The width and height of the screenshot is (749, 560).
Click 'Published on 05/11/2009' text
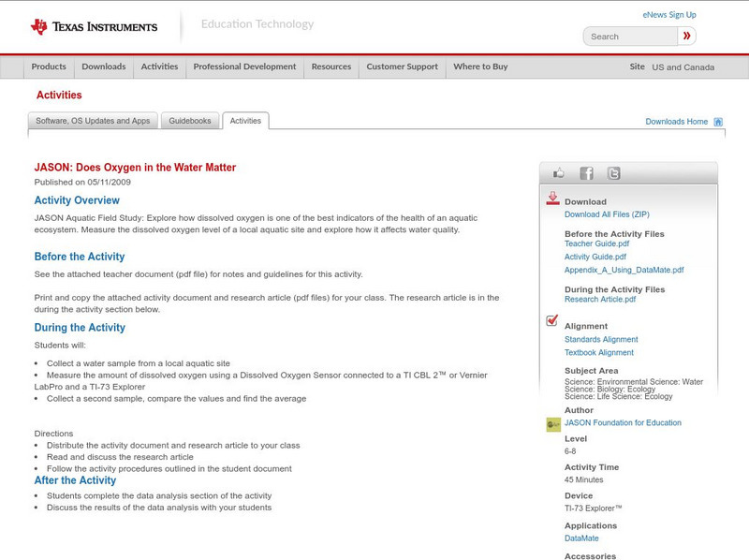click(x=82, y=182)
